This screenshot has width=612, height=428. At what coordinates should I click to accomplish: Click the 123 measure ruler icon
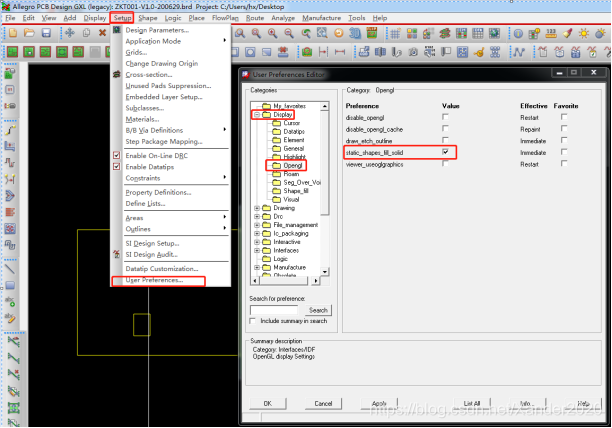pos(551,34)
